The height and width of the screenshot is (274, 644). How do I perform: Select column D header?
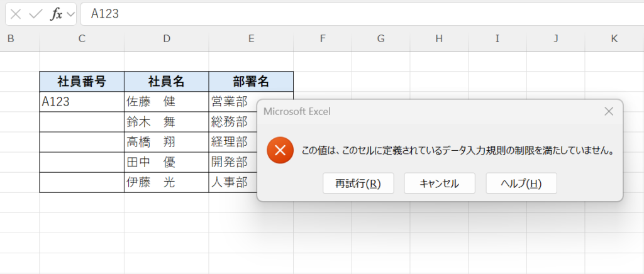coord(167,39)
